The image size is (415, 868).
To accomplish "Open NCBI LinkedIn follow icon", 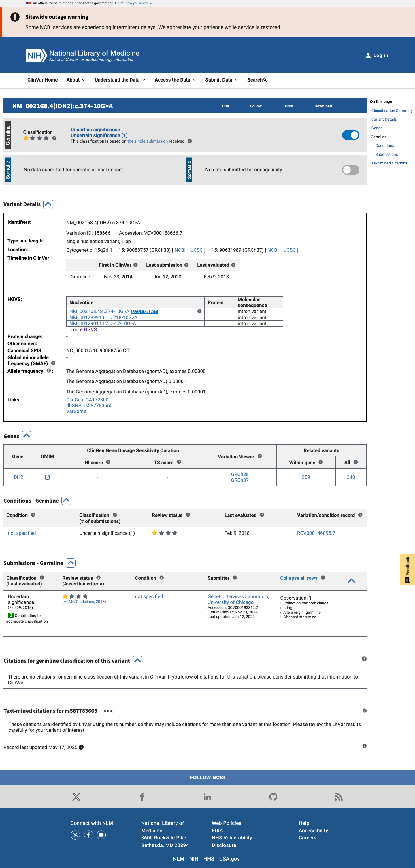I will tap(207, 797).
